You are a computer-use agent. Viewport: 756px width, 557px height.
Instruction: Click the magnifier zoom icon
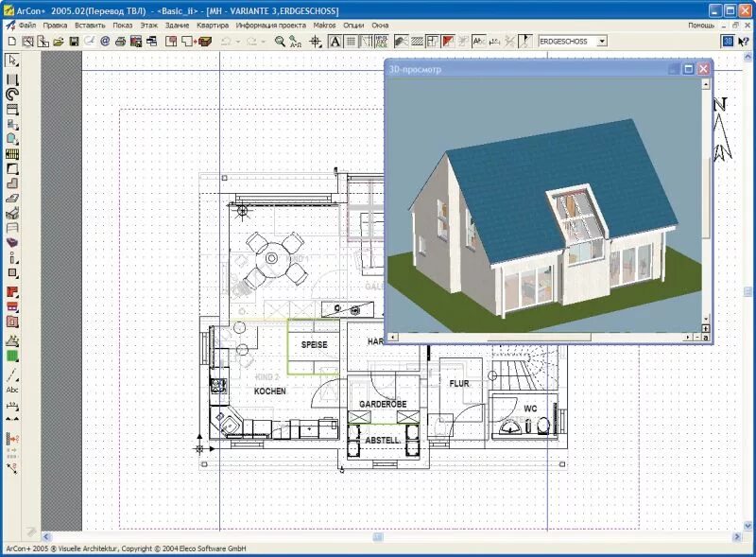280,42
